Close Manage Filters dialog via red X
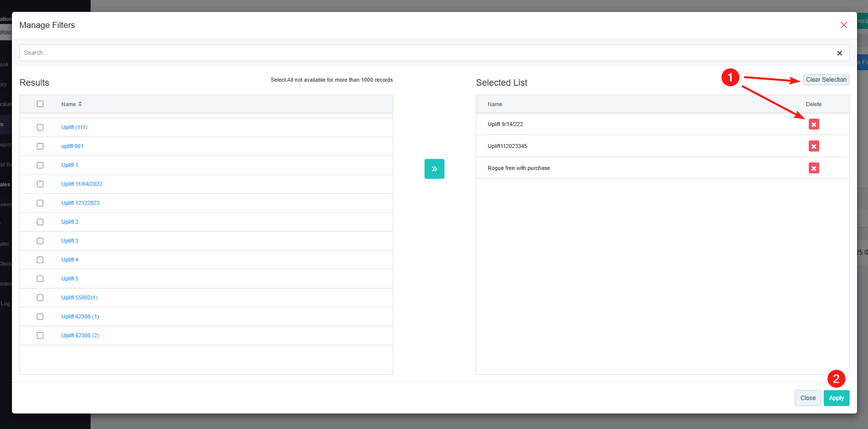This screenshot has height=429, width=868. click(x=844, y=25)
